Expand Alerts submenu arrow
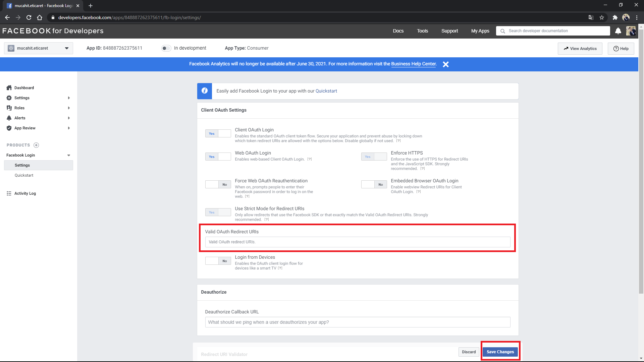Screen dimensions: 644x362 click(69, 118)
